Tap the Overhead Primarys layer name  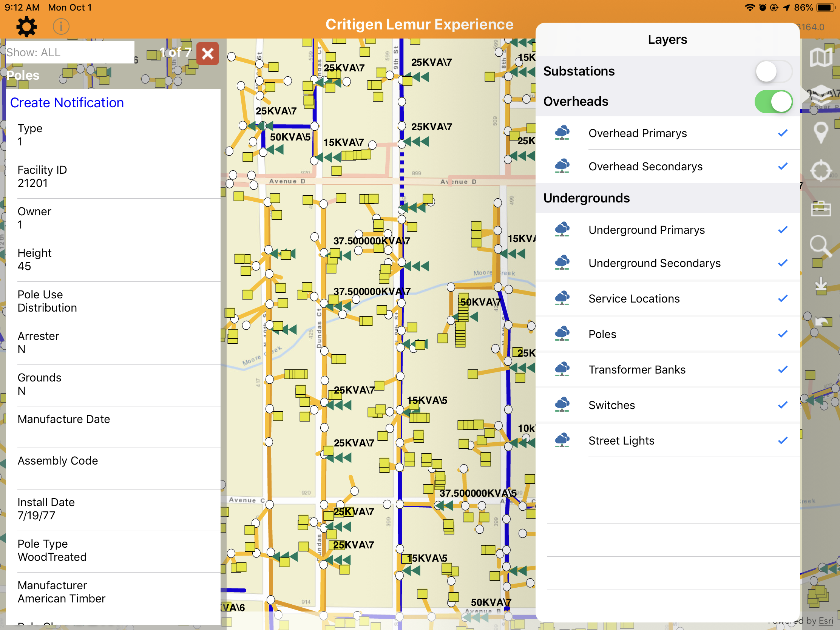click(638, 133)
